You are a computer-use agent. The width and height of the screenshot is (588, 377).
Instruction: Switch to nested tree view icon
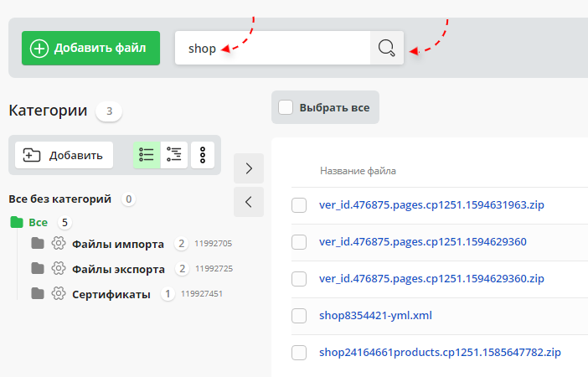[x=173, y=155]
